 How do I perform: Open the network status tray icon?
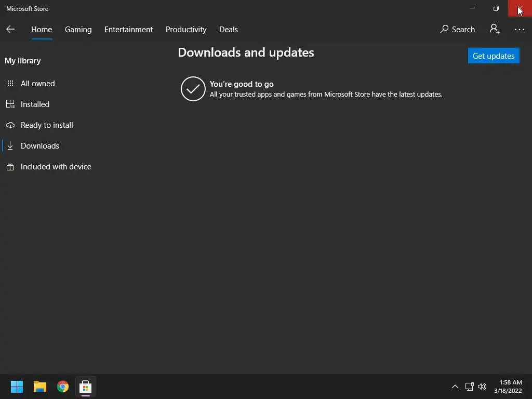pos(470,387)
